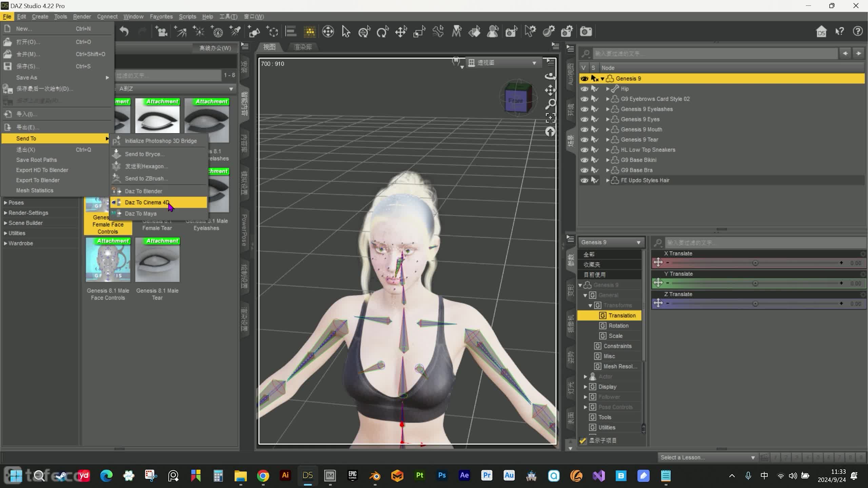Hide the G9 Eyebrows Card Style 02 node

(584, 99)
